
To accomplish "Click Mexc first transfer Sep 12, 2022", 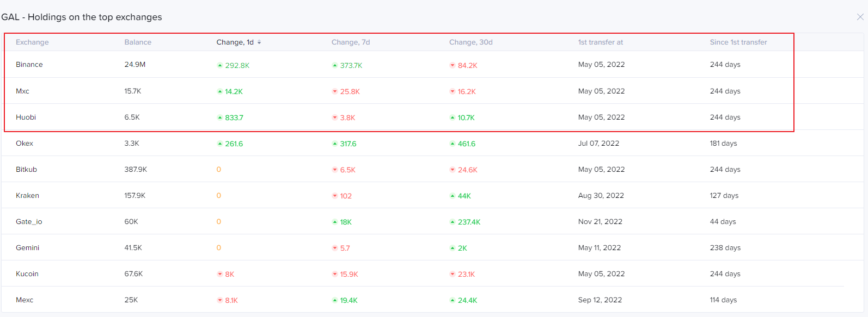I will [600, 300].
